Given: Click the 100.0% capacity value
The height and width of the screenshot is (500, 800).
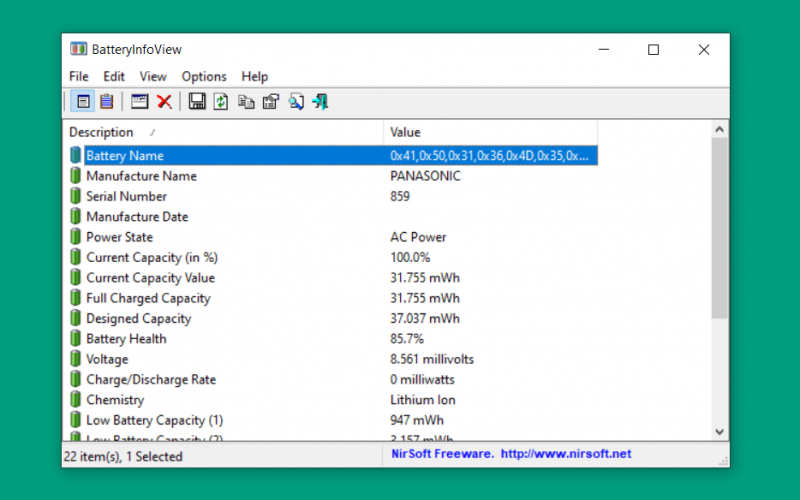Looking at the screenshot, I should tap(410, 257).
